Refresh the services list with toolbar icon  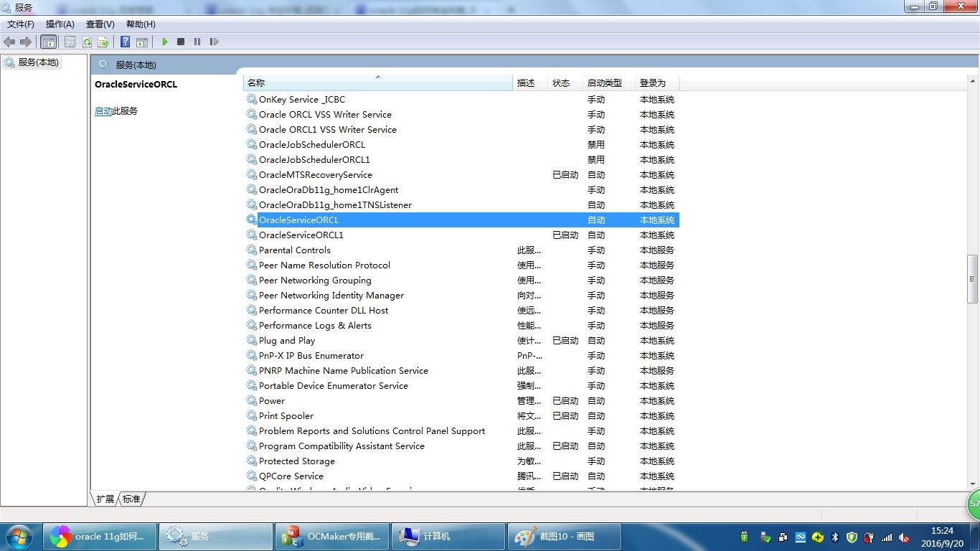click(87, 42)
